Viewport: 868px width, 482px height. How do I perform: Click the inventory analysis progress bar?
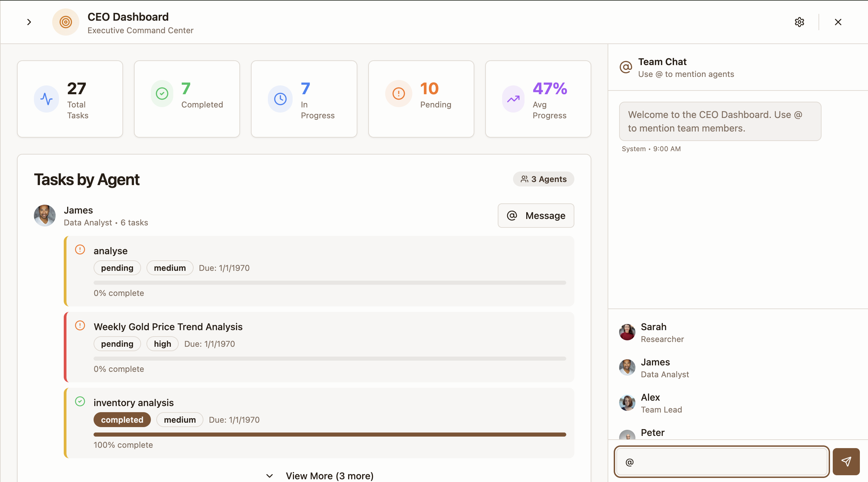point(330,435)
